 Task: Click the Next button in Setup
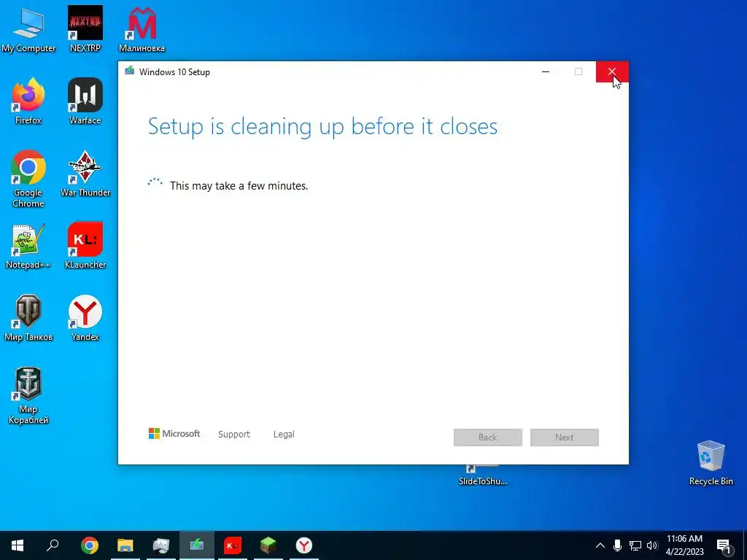[565, 437]
